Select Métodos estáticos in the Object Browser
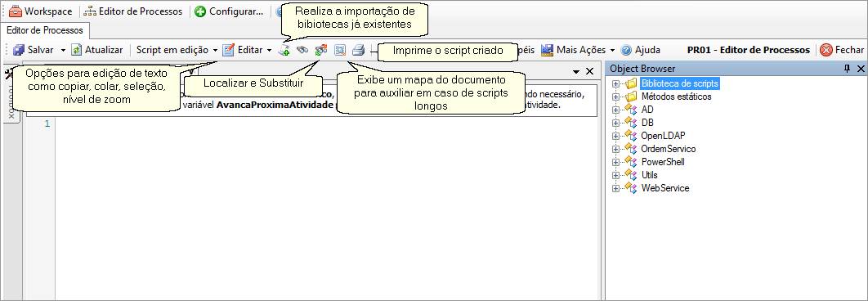The height and width of the screenshot is (301, 868). click(677, 97)
